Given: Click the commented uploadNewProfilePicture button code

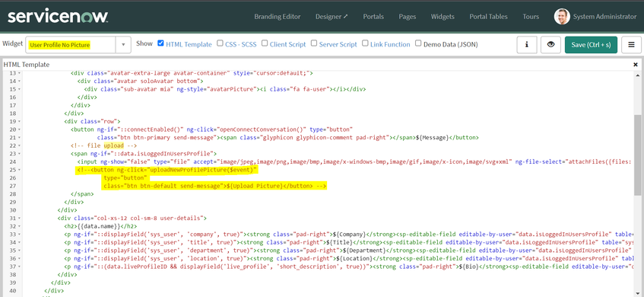Looking at the screenshot, I should (201, 178).
